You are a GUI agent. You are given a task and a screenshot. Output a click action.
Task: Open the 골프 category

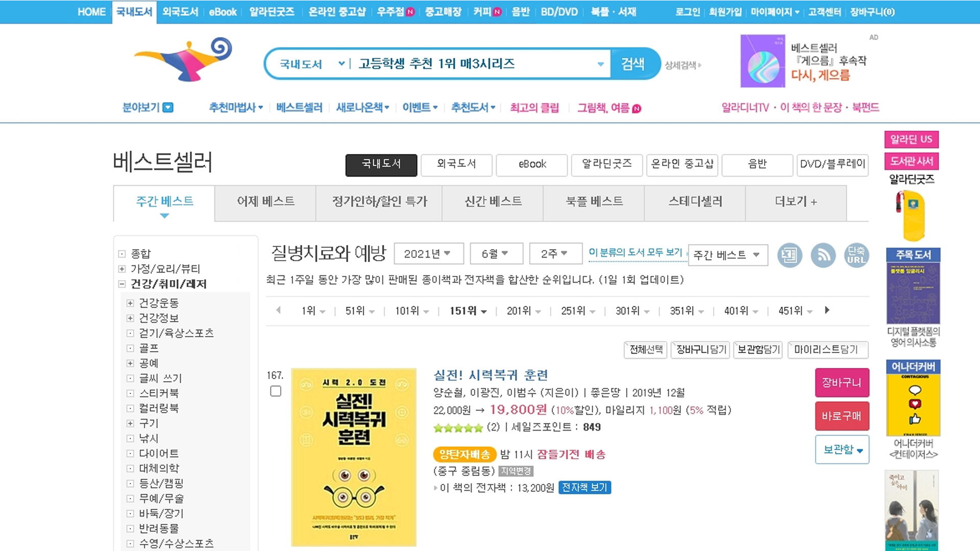[149, 348]
